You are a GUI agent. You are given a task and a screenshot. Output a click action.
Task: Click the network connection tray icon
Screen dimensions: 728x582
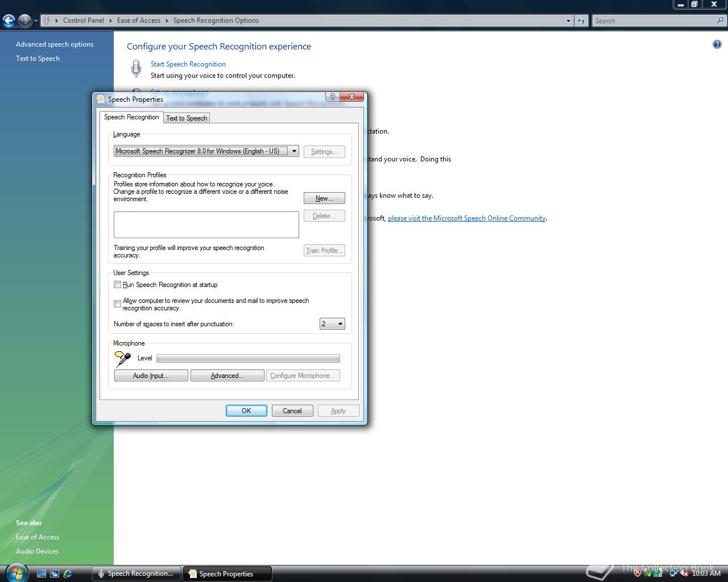click(x=673, y=573)
